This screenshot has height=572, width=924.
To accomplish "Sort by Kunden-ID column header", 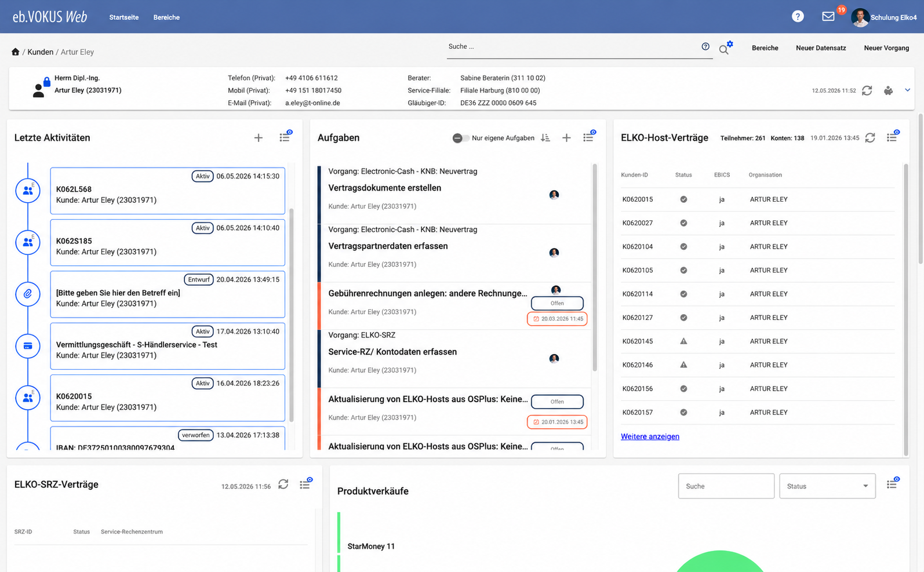I will pyautogui.click(x=634, y=175).
